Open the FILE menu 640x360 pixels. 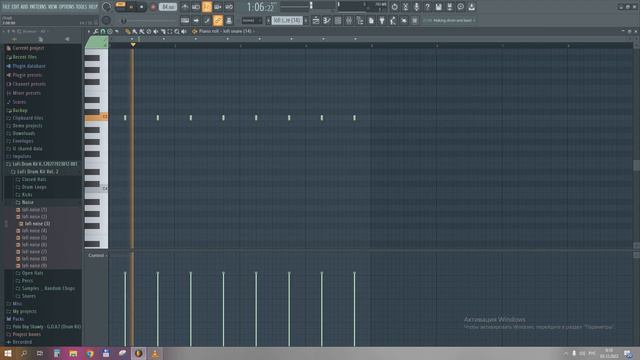click(6, 7)
